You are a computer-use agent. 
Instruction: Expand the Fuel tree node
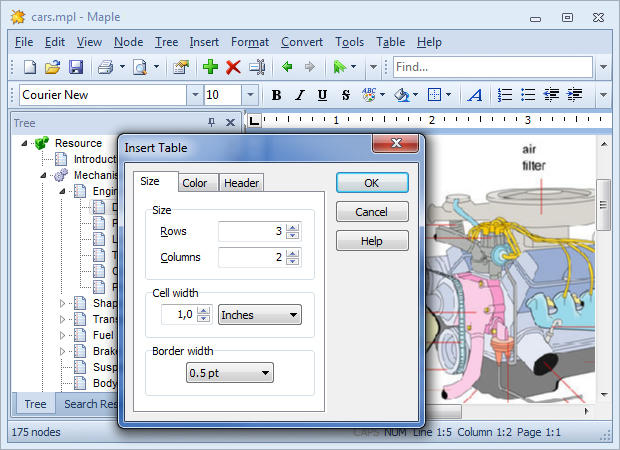(62, 335)
